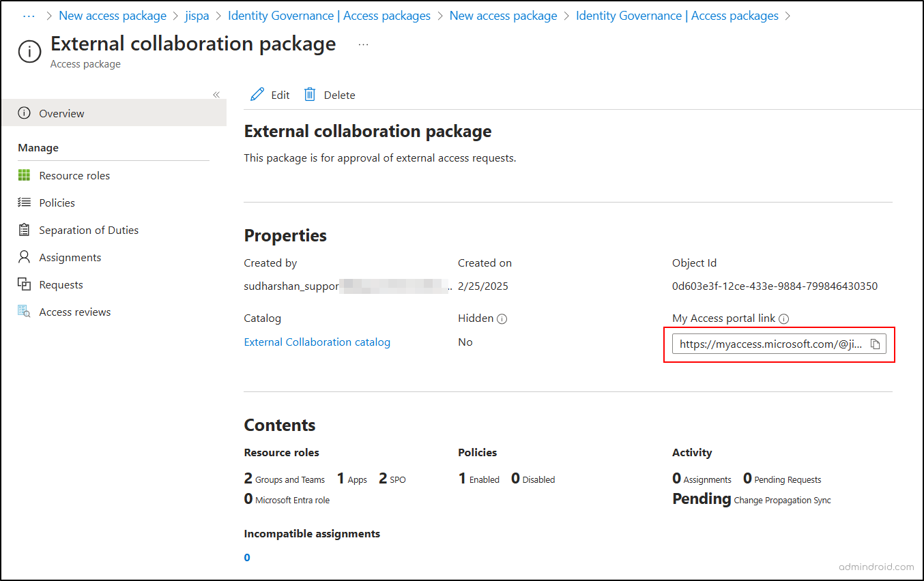Open Resource roles in the sidebar

click(73, 175)
